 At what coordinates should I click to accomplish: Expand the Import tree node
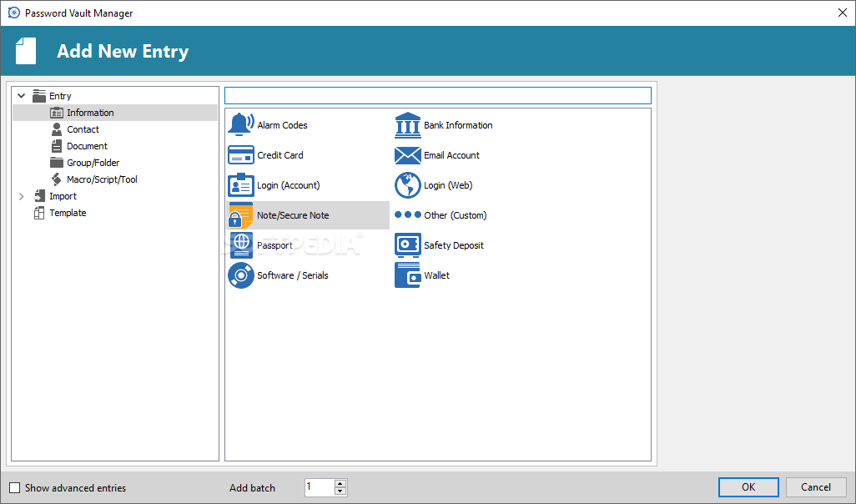pyautogui.click(x=22, y=196)
